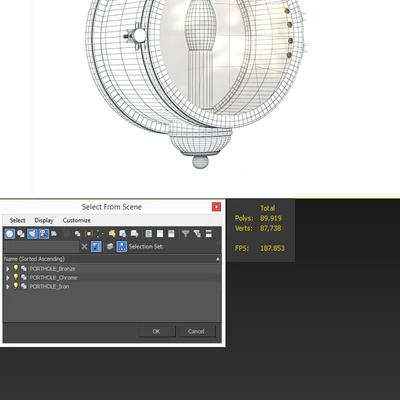Click the FPS value 187.853
400x400 pixels.
[x=272, y=248]
